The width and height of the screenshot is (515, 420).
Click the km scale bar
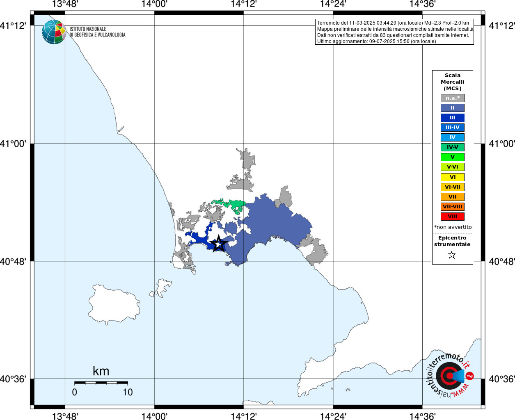point(101,383)
